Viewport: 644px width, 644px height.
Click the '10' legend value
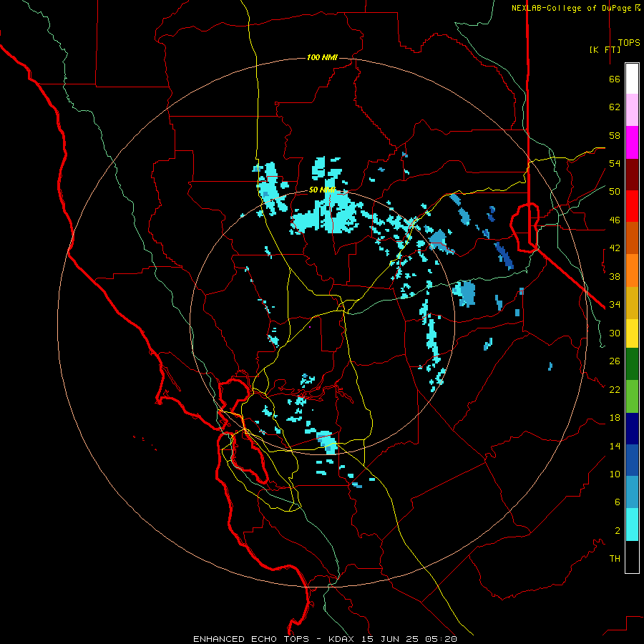click(x=615, y=474)
